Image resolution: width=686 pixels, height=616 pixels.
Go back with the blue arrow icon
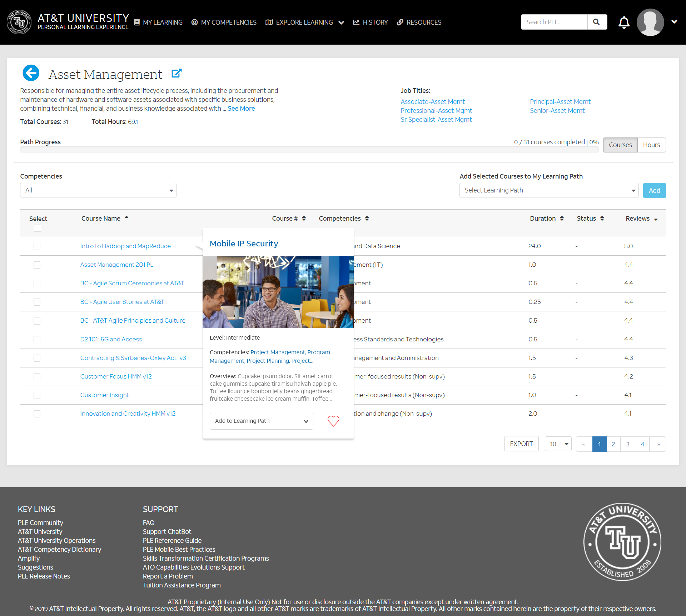31,73
